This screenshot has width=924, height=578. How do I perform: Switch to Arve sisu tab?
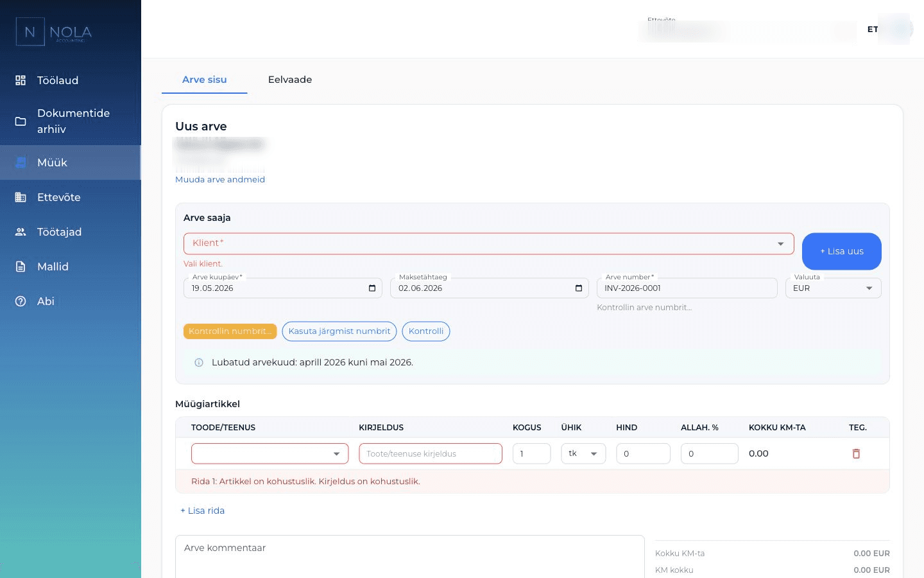pyautogui.click(x=205, y=80)
